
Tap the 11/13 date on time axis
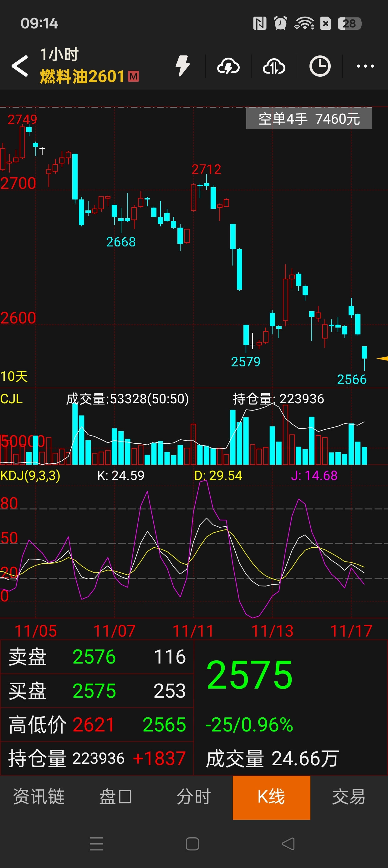[273, 631]
